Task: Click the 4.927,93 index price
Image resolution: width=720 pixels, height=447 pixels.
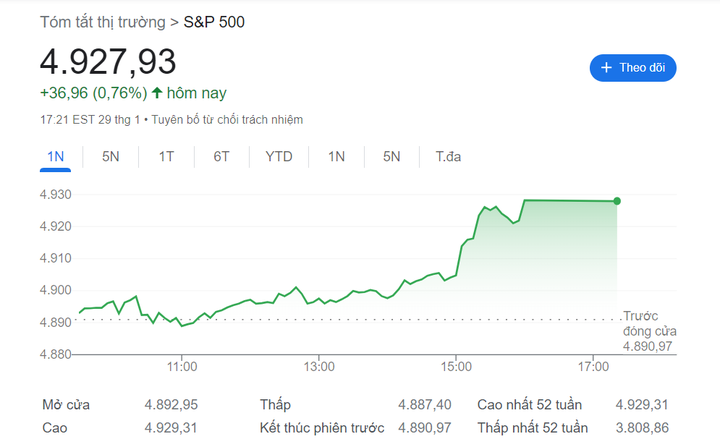Action: (x=108, y=61)
